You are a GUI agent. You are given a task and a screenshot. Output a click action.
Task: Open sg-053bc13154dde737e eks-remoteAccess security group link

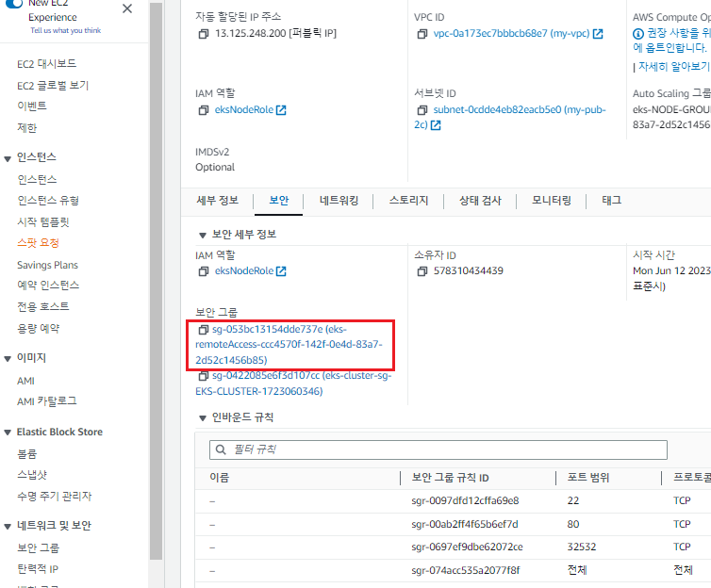(x=289, y=345)
